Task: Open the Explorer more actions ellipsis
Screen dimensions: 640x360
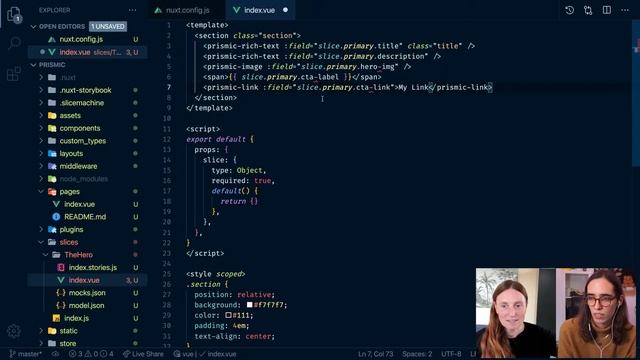Action: tap(132, 10)
